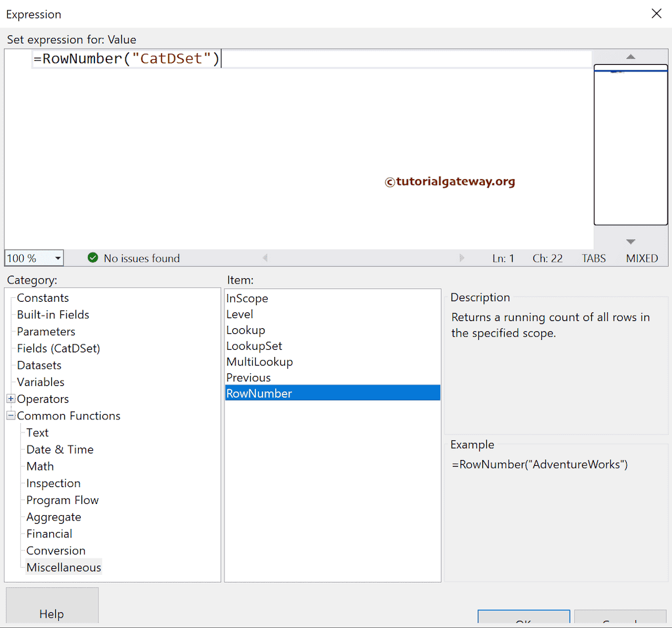The image size is (672, 628).
Task: Click the 'Ch: 22' character indicator
Action: click(x=547, y=258)
